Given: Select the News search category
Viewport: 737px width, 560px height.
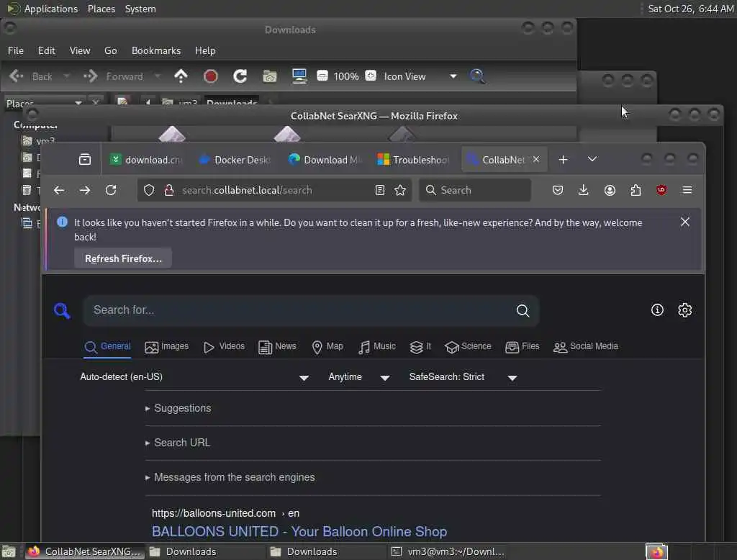Looking at the screenshot, I should (x=277, y=346).
